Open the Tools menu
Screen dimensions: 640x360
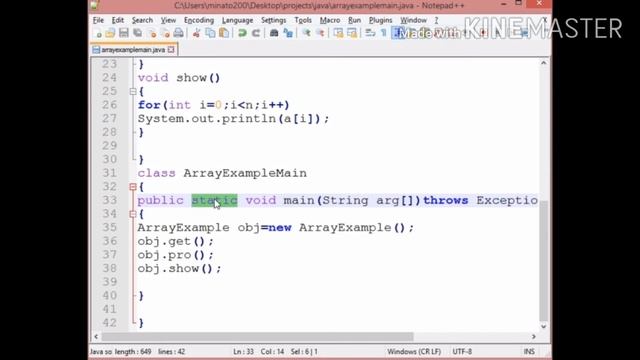point(303,20)
